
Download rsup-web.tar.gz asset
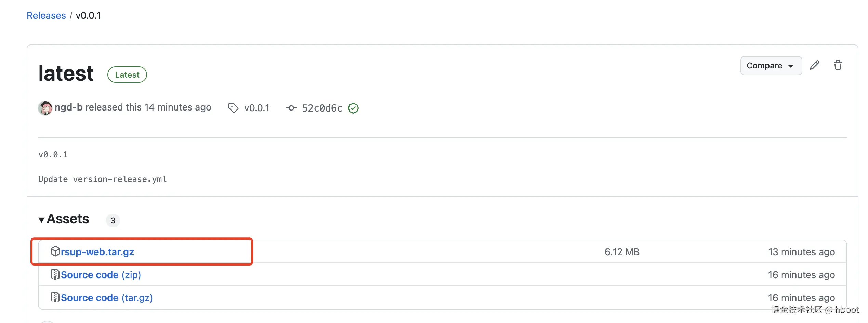click(97, 252)
